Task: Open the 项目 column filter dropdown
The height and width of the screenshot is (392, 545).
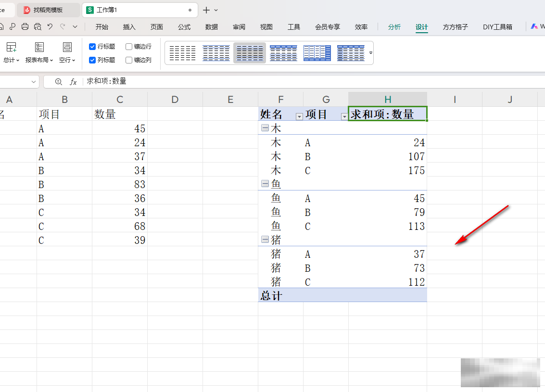Action: [x=344, y=116]
